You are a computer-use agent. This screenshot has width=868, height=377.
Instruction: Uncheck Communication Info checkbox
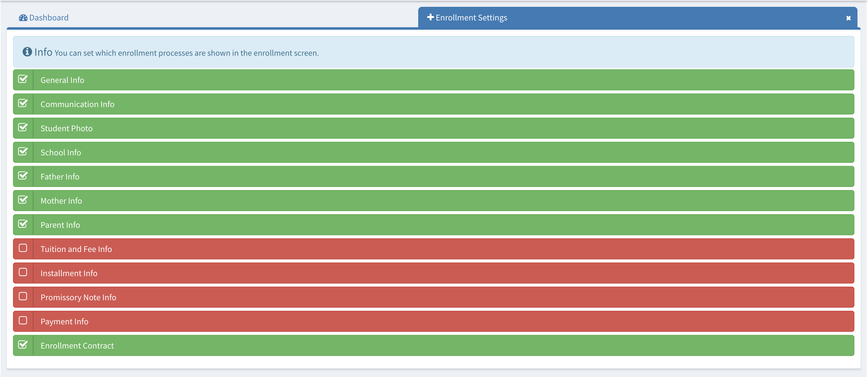23,103
